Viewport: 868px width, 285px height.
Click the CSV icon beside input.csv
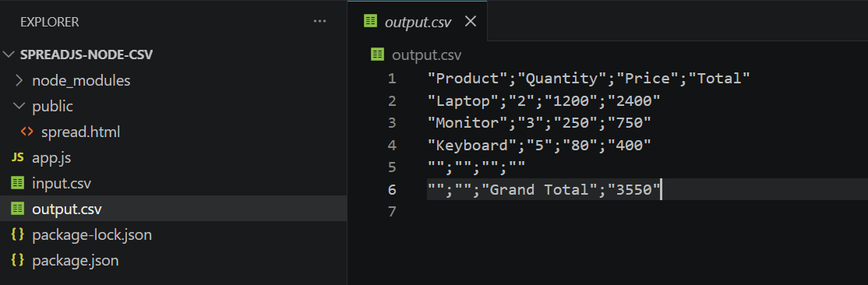(x=18, y=183)
